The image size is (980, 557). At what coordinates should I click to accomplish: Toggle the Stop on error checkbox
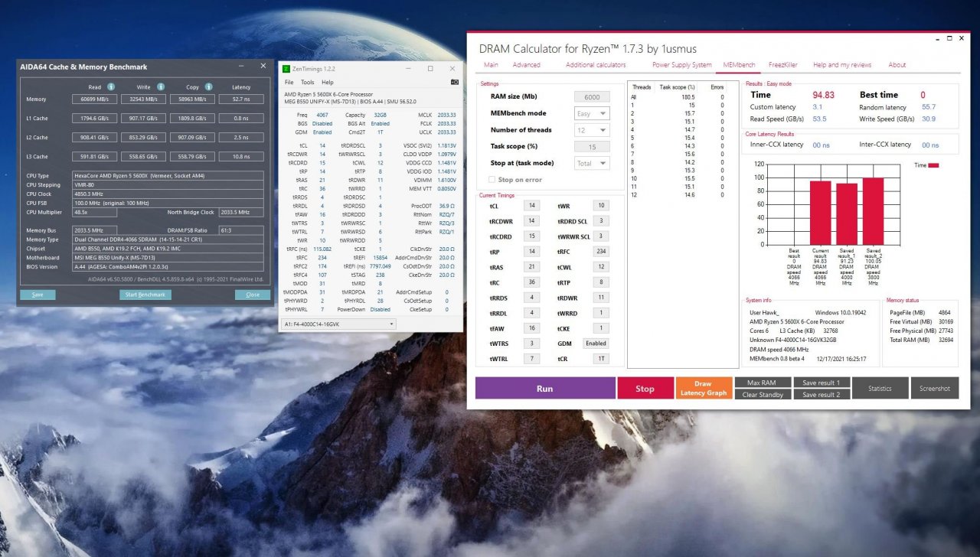point(492,180)
